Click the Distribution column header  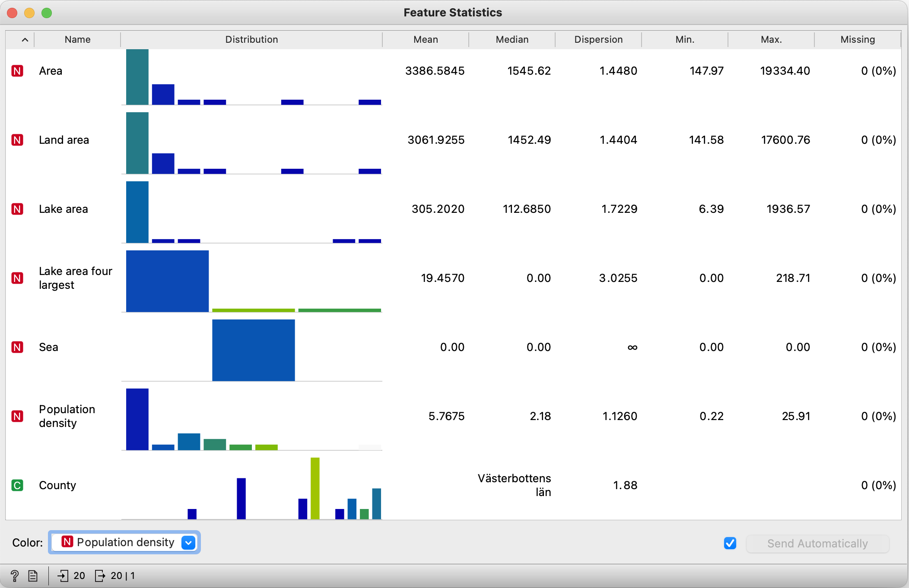point(252,39)
